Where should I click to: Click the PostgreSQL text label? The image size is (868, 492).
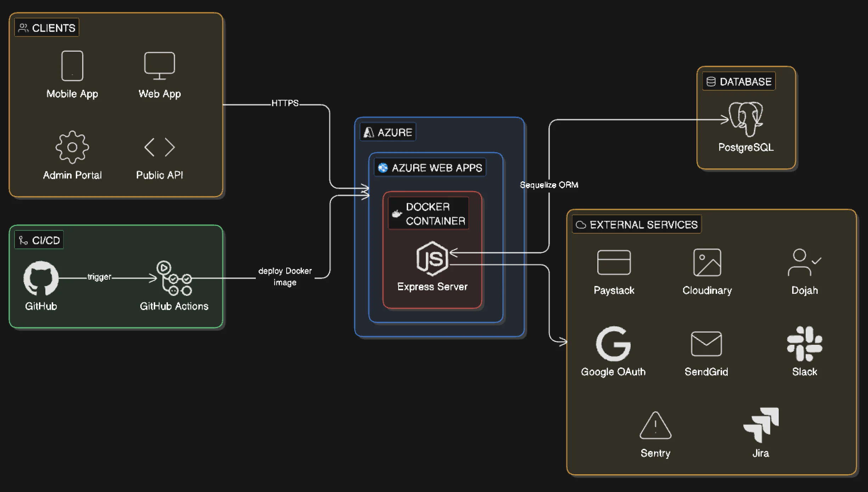click(x=746, y=147)
